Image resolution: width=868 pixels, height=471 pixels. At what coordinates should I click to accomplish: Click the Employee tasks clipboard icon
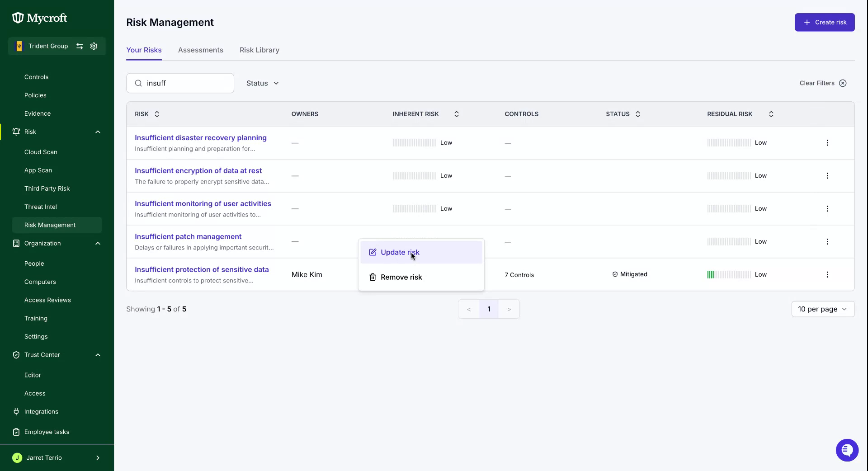coord(16,432)
